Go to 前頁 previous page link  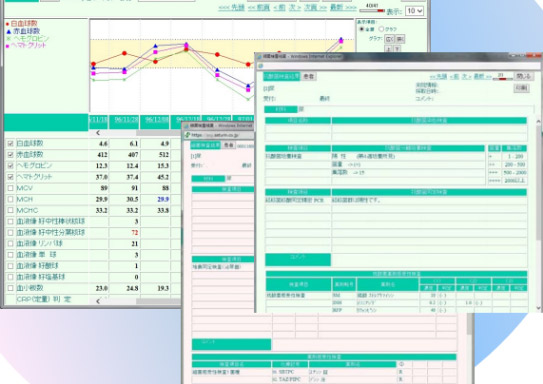(259, 8)
